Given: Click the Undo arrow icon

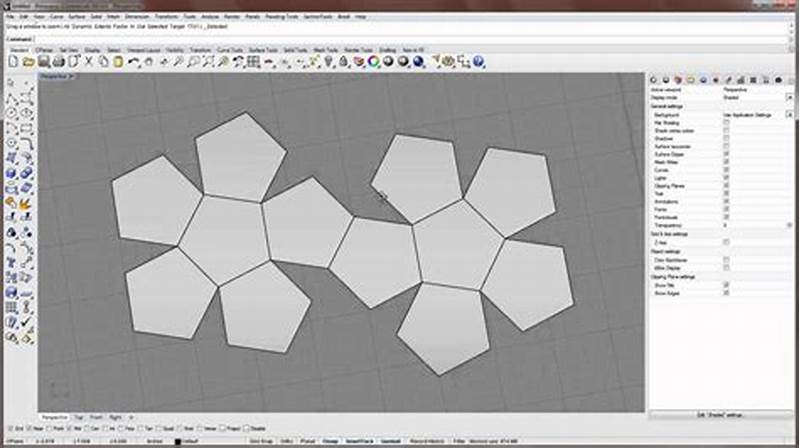Looking at the screenshot, I should click(x=133, y=62).
